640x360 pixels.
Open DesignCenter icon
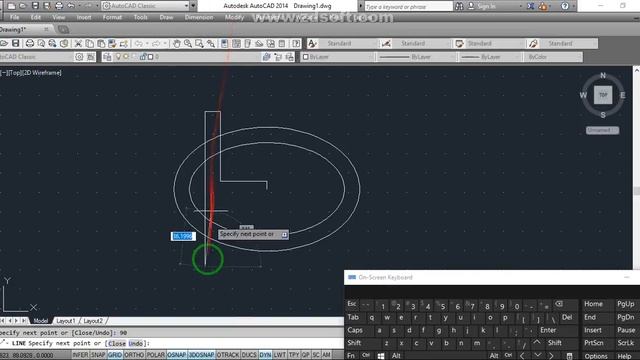[x=236, y=43]
